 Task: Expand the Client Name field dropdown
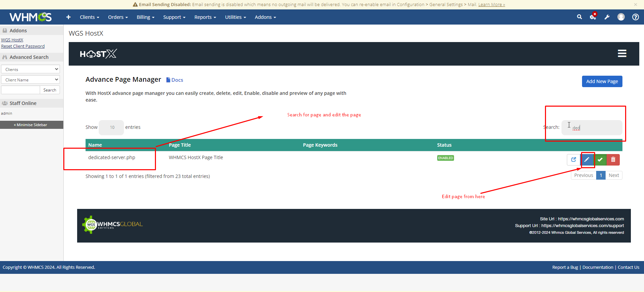click(30, 80)
